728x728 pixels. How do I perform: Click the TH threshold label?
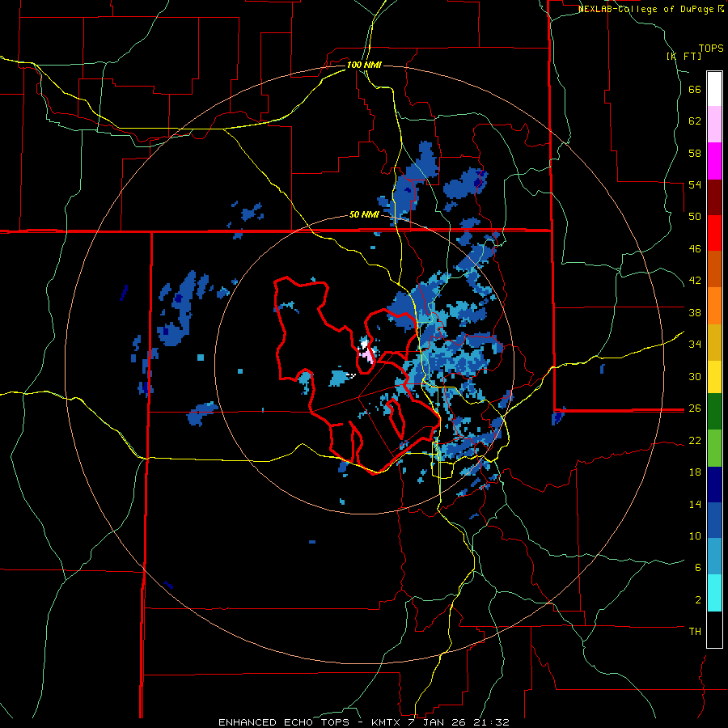pyautogui.click(x=695, y=632)
